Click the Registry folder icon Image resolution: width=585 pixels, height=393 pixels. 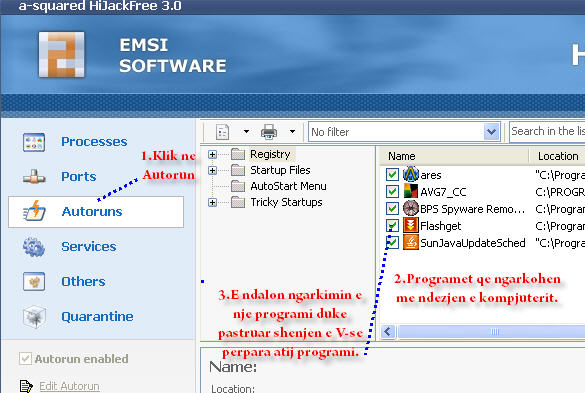[238, 154]
